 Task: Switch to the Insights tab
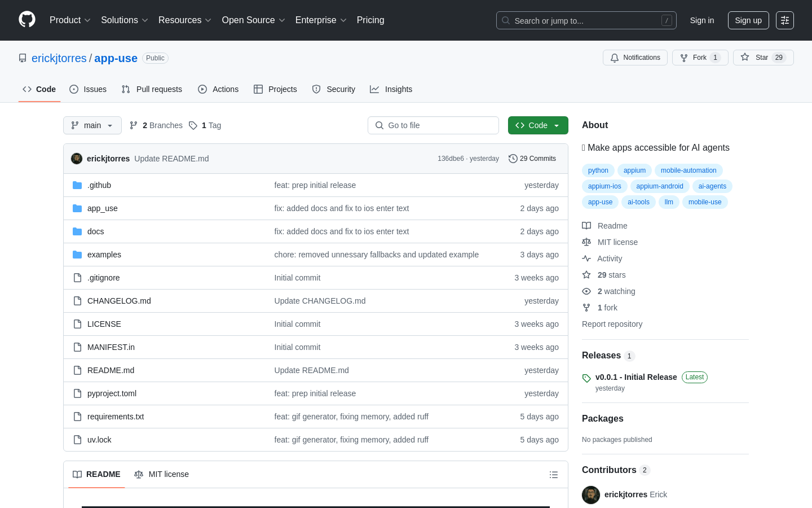click(x=391, y=89)
